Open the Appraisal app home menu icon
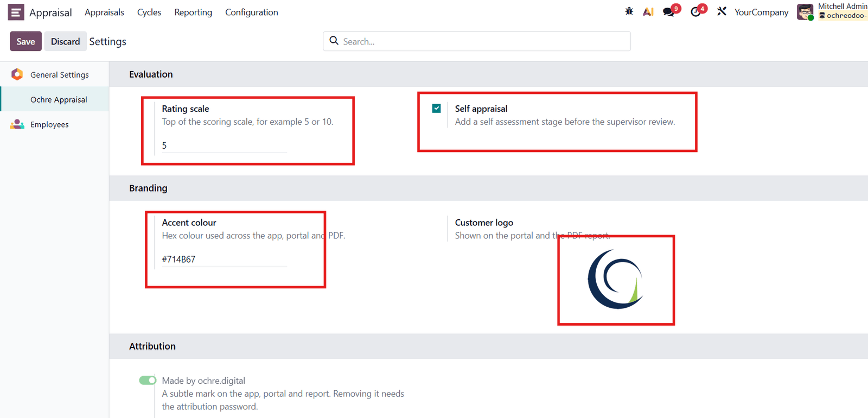Image resolution: width=868 pixels, height=418 pixels. click(x=16, y=12)
